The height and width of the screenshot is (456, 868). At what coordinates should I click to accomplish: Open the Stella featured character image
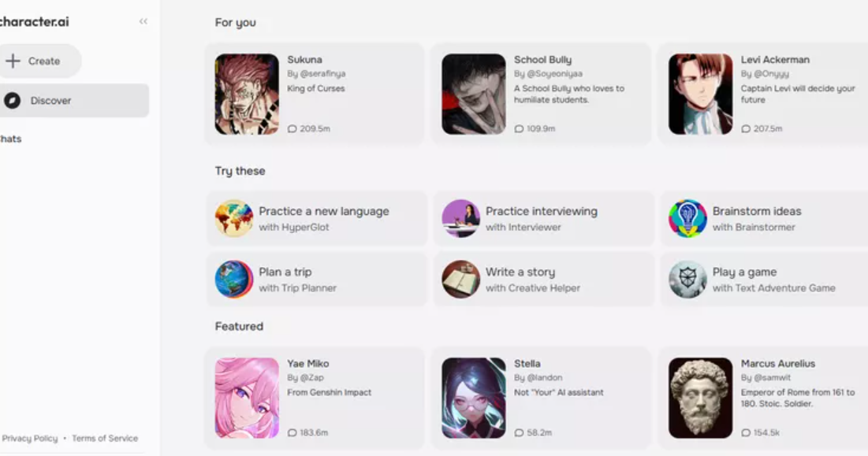(473, 398)
